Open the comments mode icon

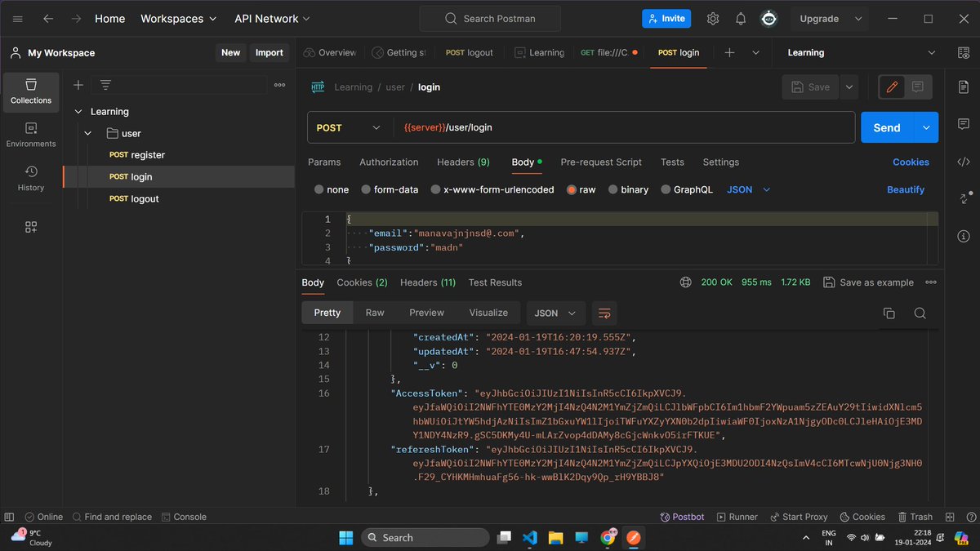pyautogui.click(x=918, y=87)
